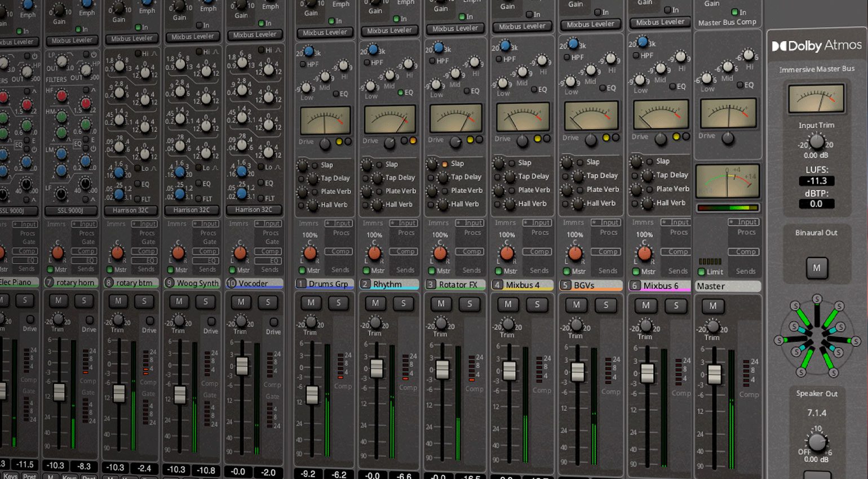
Task: Click the Trim knob on Mixbus 6
Action: point(645,325)
